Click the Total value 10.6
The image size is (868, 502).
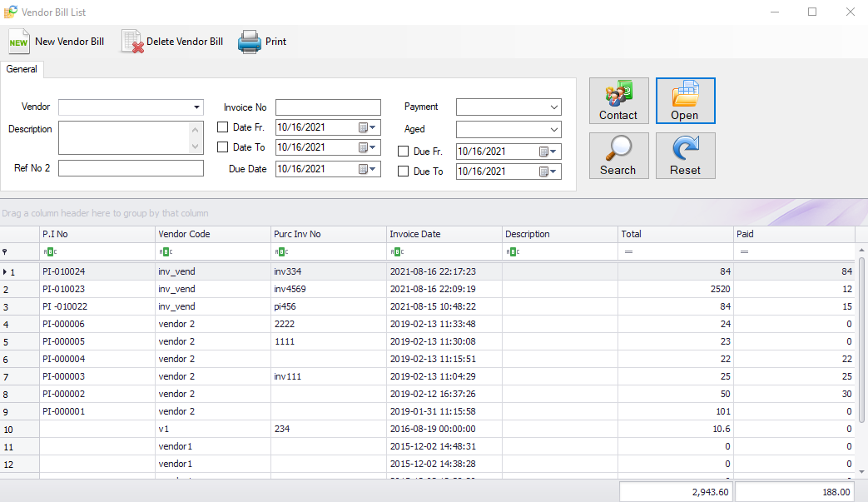pos(722,429)
